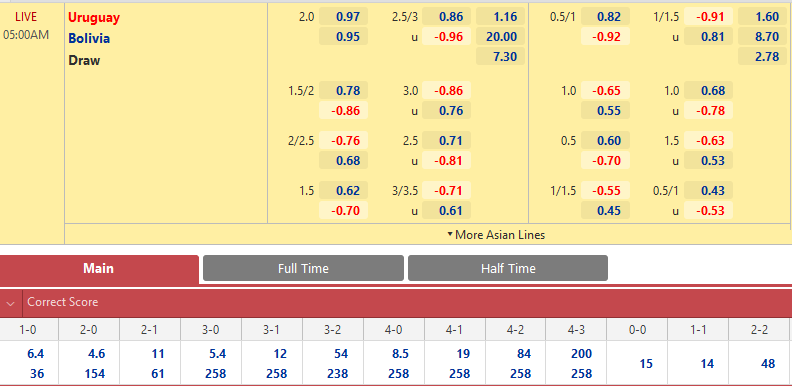Click the Bolivia team name
The image size is (792, 386).
click(x=89, y=38)
